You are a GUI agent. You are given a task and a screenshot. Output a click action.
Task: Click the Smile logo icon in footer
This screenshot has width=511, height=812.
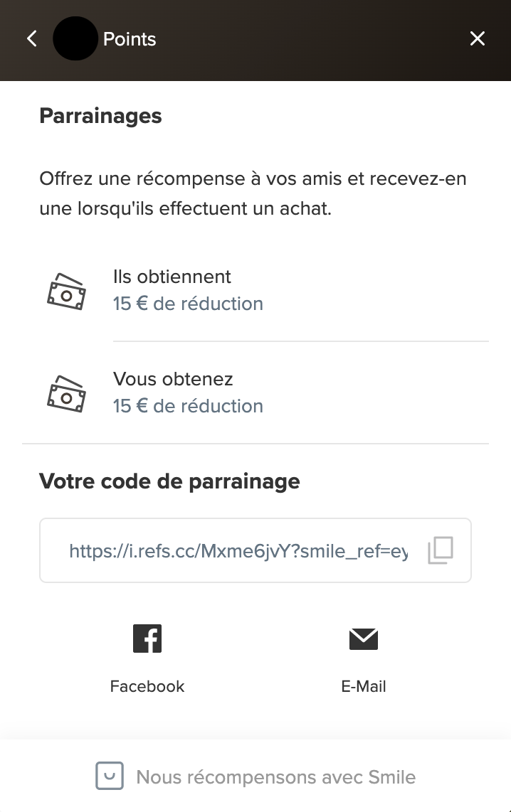click(110, 776)
